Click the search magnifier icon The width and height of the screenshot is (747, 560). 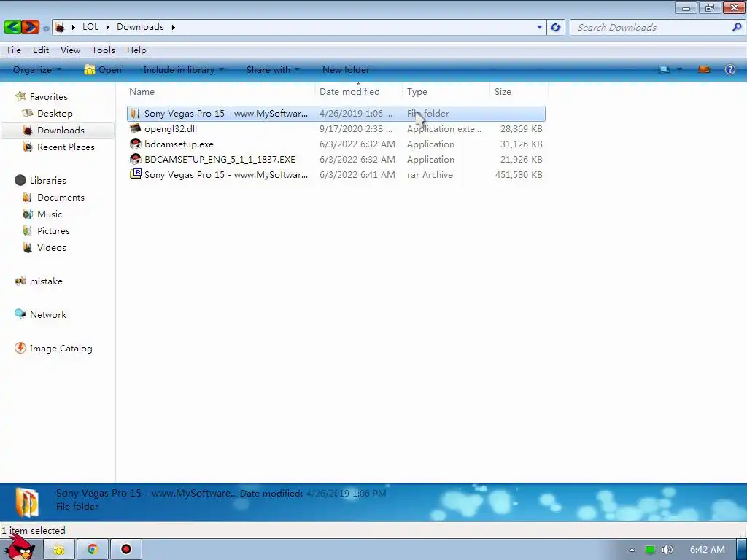pyautogui.click(x=737, y=27)
